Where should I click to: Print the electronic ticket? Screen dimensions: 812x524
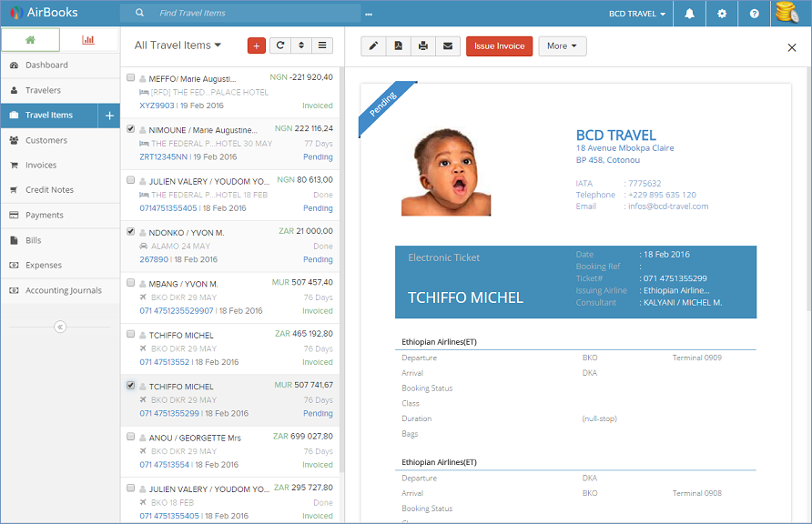click(x=423, y=46)
